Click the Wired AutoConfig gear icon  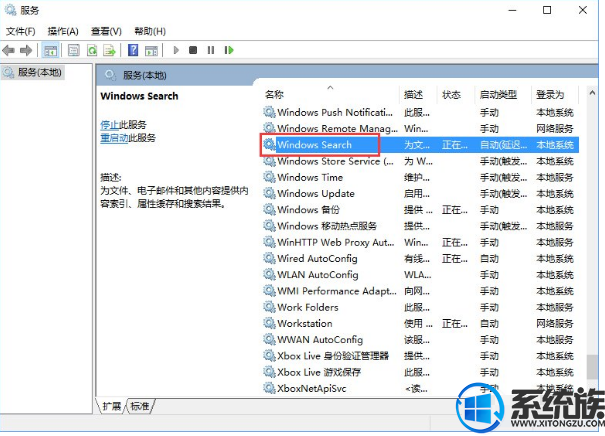click(269, 259)
